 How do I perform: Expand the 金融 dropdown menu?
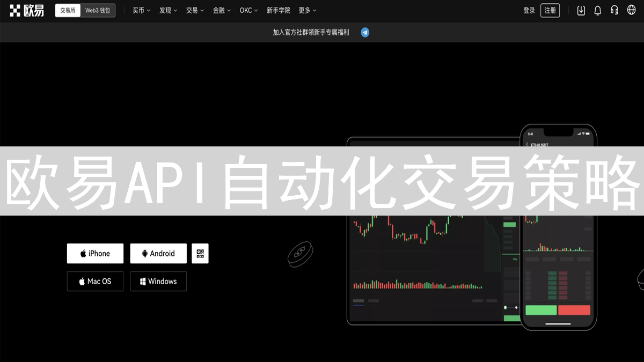pyautogui.click(x=222, y=10)
